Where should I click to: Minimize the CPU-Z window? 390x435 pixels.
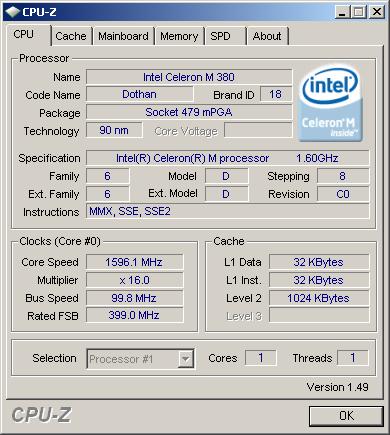(342, 12)
